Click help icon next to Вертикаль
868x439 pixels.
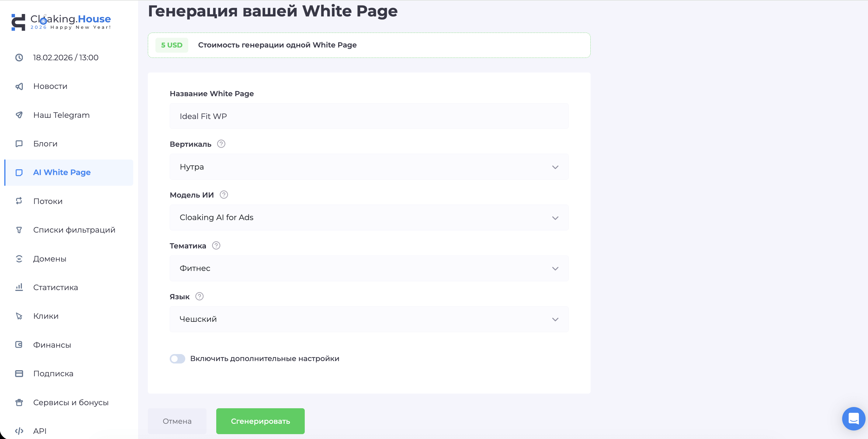coord(221,144)
